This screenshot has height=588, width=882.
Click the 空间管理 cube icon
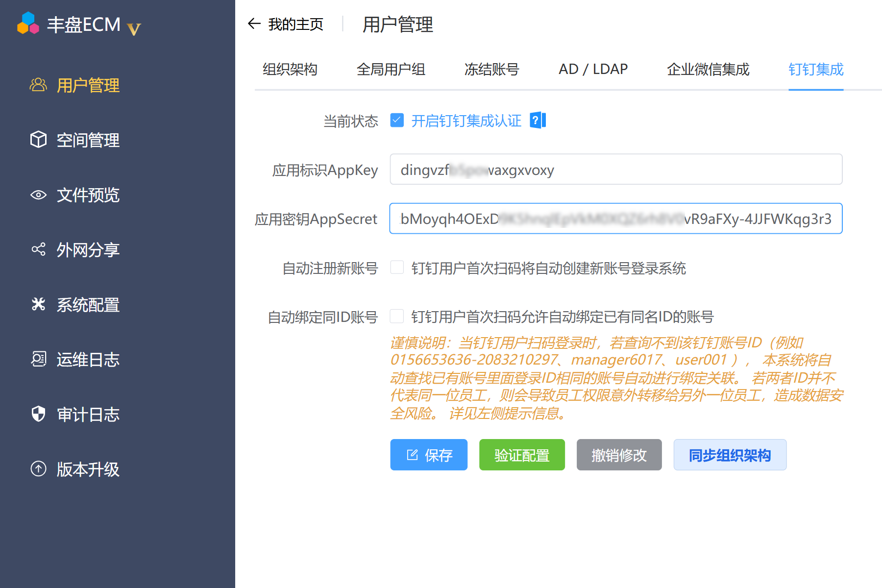(x=38, y=140)
